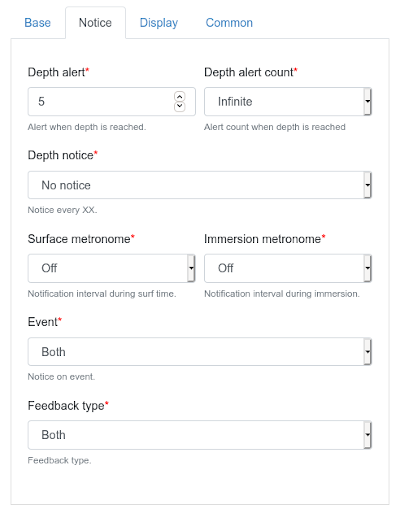Open the Depth alert count dropdown

(288, 102)
